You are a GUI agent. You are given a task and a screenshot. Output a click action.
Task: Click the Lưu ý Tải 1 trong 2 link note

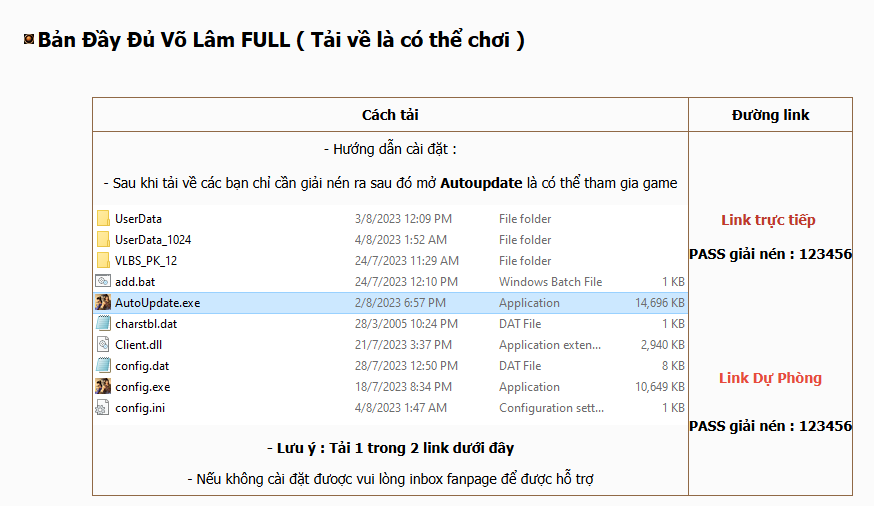point(390,448)
